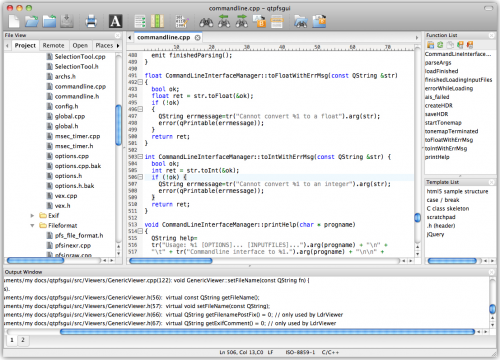This screenshot has height=360, width=500.
Task: Collapse the code fold at line 503
Action: pyautogui.click(x=140, y=156)
